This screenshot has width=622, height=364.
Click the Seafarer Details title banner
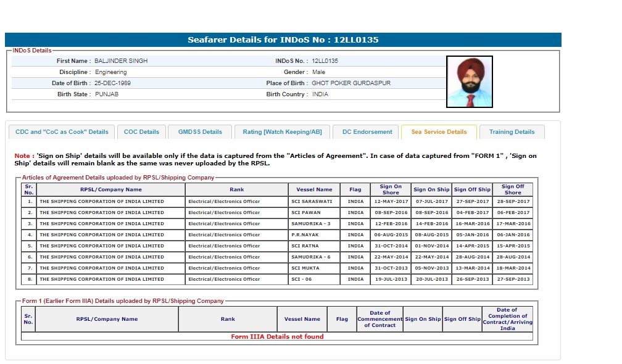pyautogui.click(x=283, y=40)
